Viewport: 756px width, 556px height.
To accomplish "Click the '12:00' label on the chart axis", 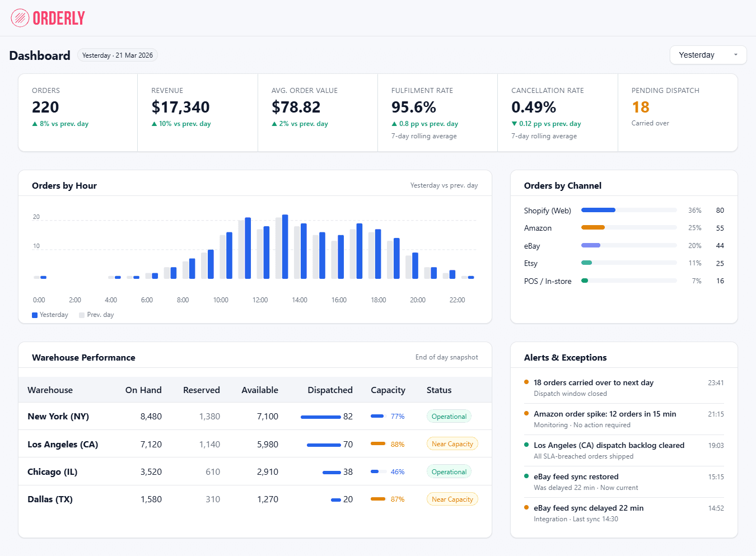I will click(260, 300).
